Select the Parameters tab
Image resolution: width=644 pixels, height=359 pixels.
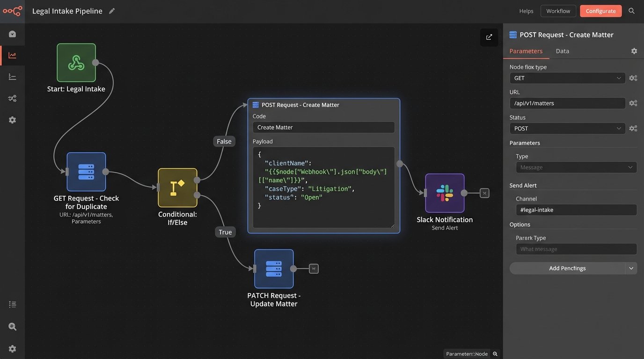point(526,51)
